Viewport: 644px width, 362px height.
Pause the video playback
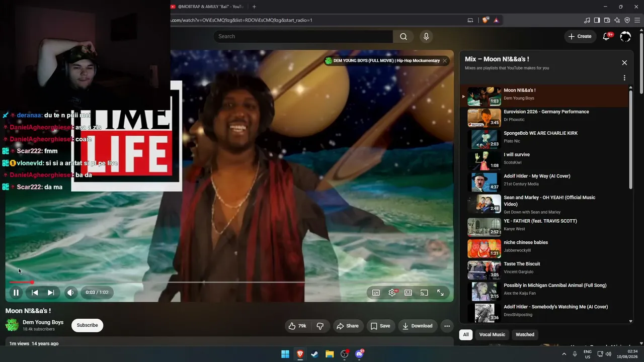coord(16,293)
